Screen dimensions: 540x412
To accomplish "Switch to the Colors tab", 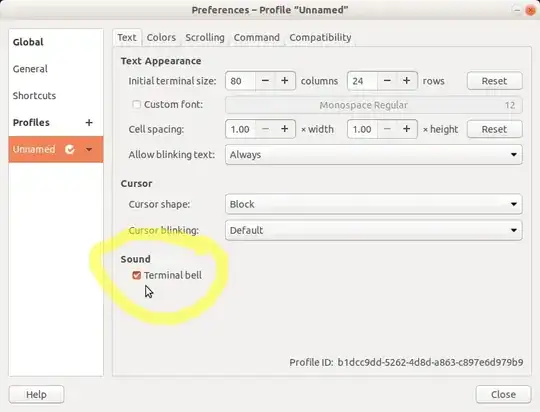I will click(161, 37).
